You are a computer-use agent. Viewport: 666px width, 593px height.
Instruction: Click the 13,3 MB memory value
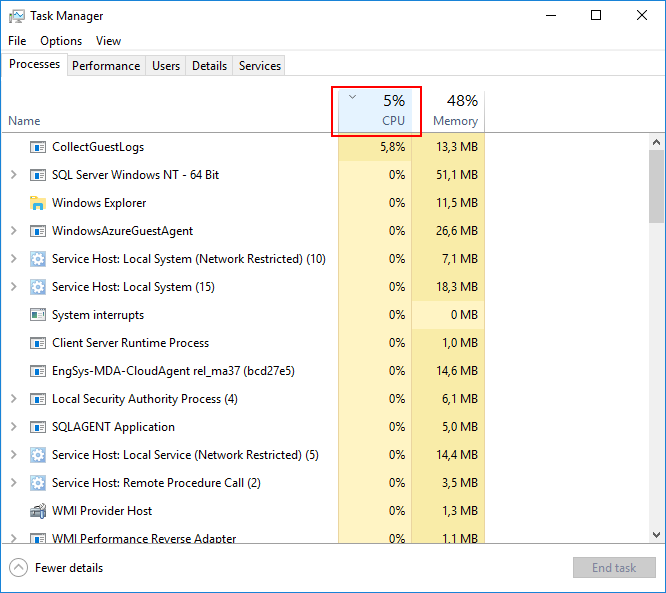pos(457,147)
